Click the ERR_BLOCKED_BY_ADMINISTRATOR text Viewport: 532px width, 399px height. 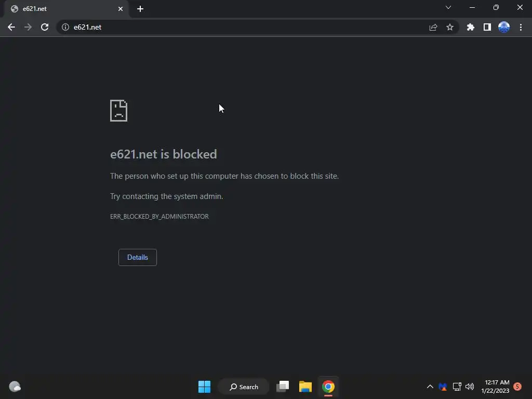coord(159,217)
